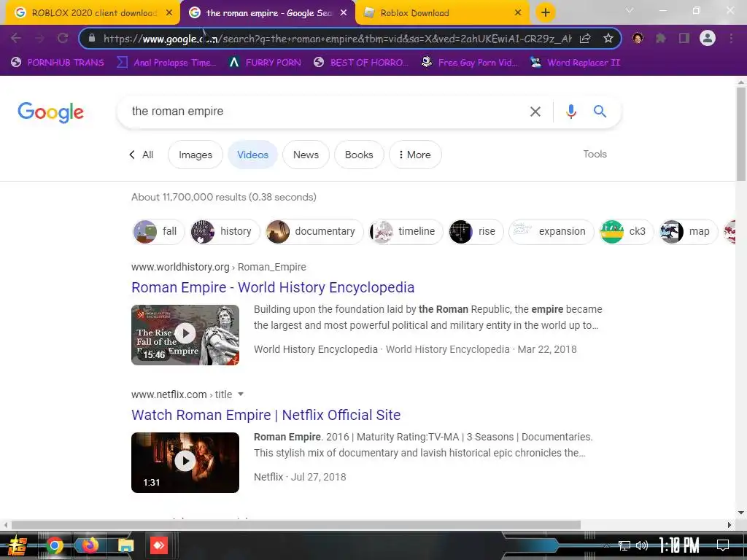View site info via the padlock icon
The width and height of the screenshot is (747, 560).
[x=92, y=38]
